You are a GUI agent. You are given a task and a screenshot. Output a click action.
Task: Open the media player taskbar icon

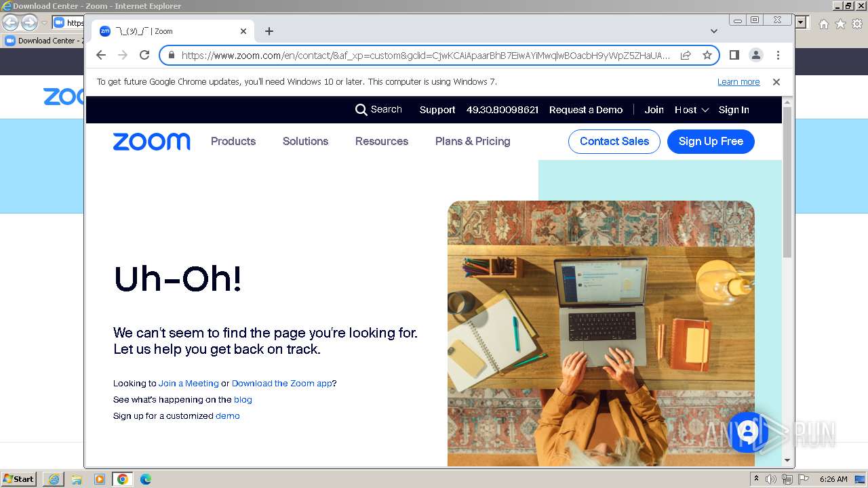pos(100,479)
